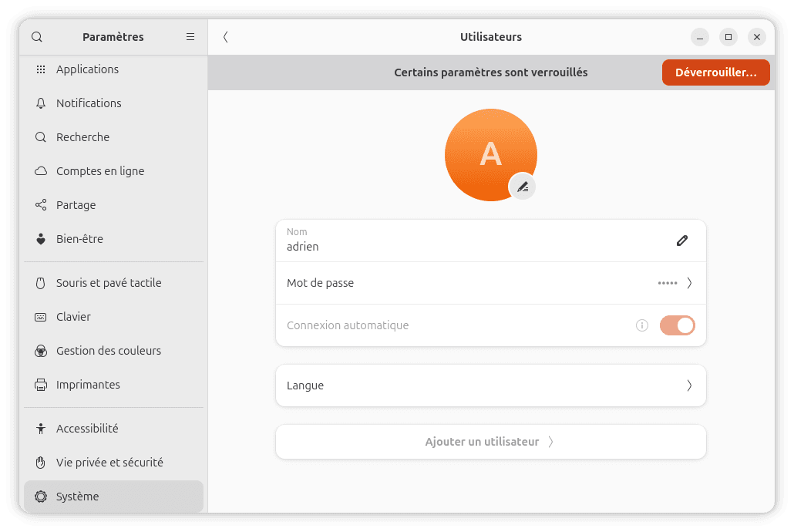The image size is (794, 532).
Task: Click the Imprimantes label in sidebar
Action: [88, 385]
